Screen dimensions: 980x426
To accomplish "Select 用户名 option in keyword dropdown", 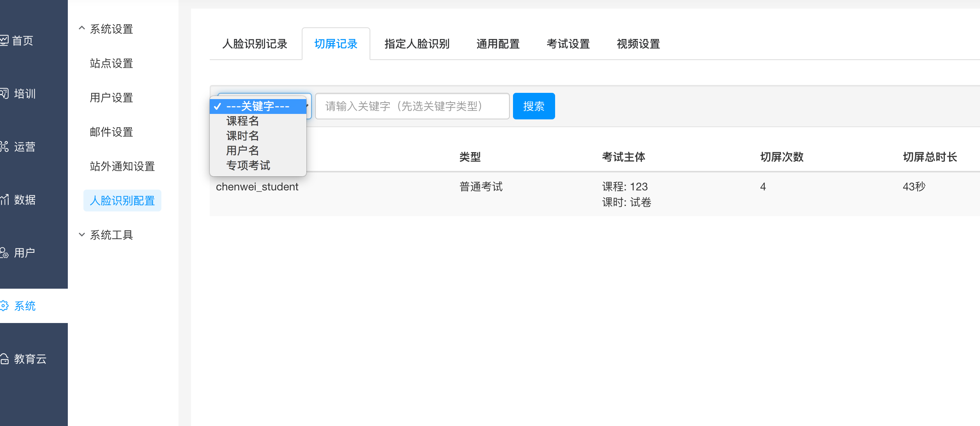I will [x=242, y=151].
